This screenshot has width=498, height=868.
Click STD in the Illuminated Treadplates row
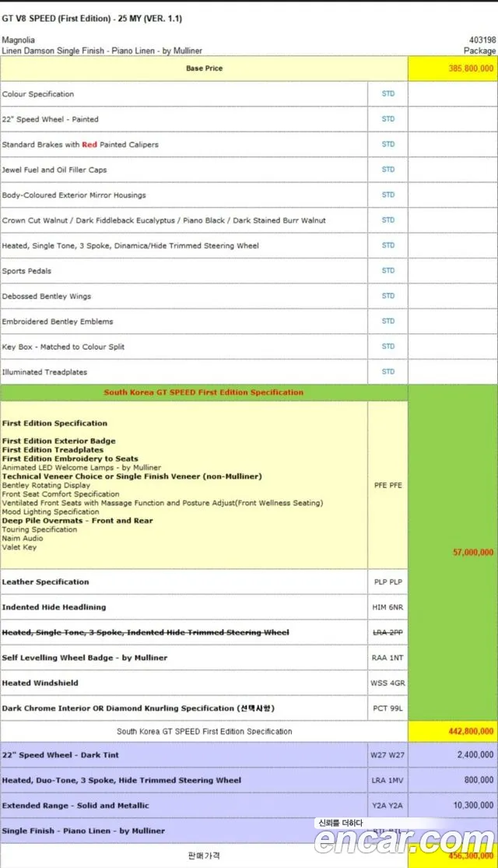tap(388, 371)
